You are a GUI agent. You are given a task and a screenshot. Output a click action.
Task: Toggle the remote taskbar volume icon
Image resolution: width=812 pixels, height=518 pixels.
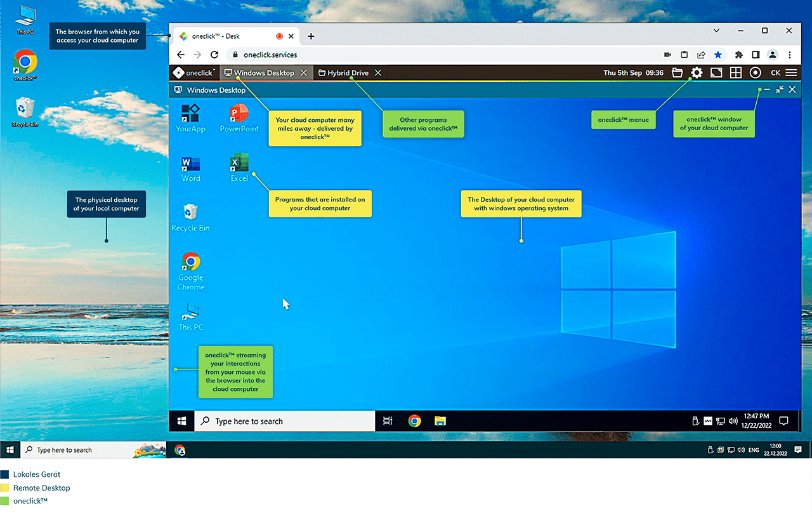[x=733, y=421]
